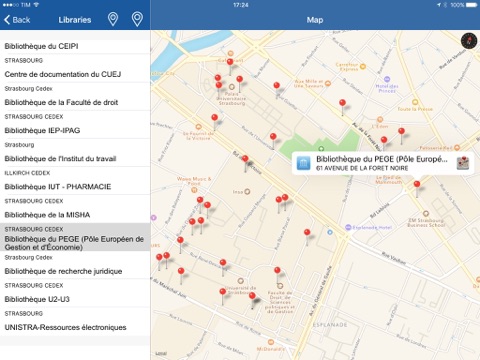
Task: Tap the Legal link on map
Action: click(161, 353)
